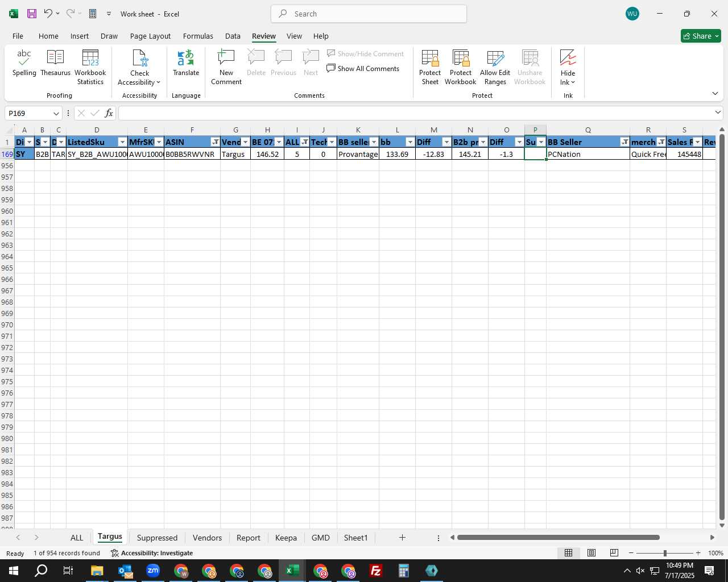This screenshot has width=728, height=582.
Task: Open the File menu
Action: pyautogui.click(x=18, y=36)
